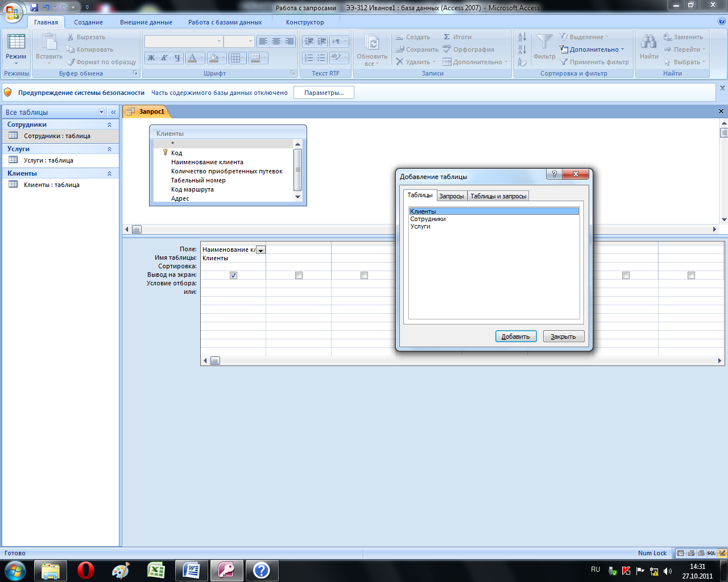Collapse the Сотрудники group

pos(109,124)
